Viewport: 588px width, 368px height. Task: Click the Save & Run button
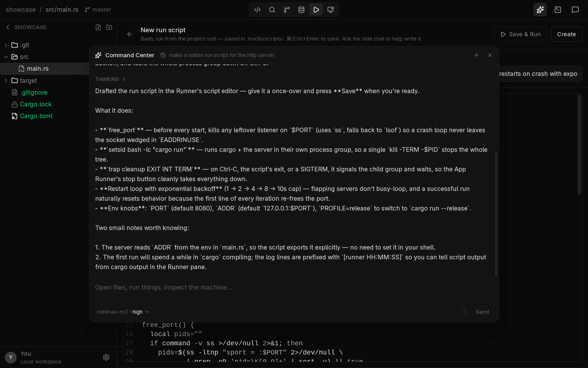point(521,34)
